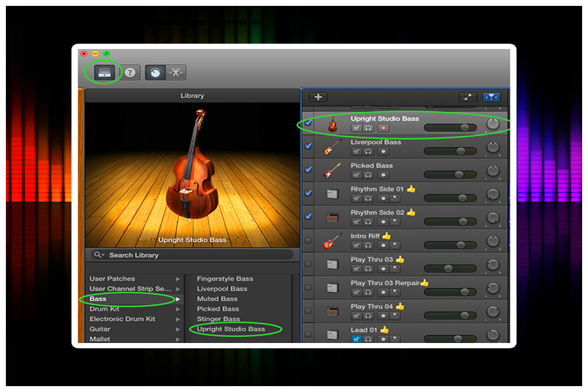Record-enable the Upright Studio Bass track
This screenshot has width=588, height=392.
click(384, 128)
